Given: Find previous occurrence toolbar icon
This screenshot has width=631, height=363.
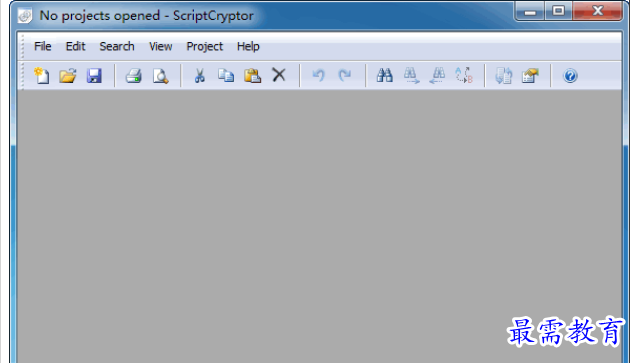Looking at the screenshot, I should pos(437,75).
